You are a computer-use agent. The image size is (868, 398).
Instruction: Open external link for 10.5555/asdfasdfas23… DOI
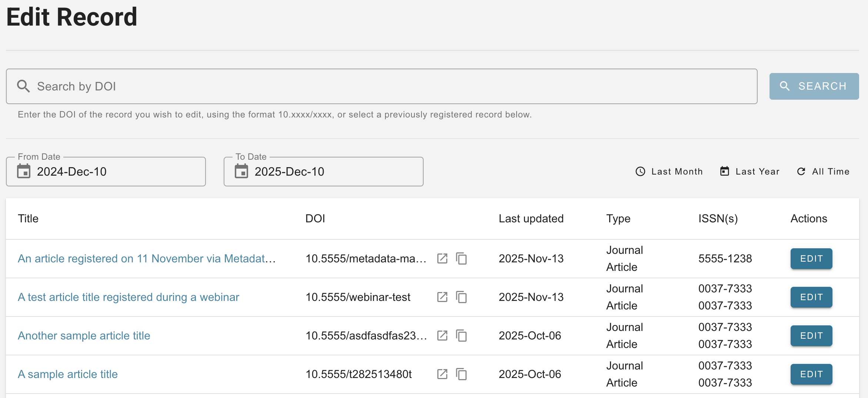pos(442,335)
